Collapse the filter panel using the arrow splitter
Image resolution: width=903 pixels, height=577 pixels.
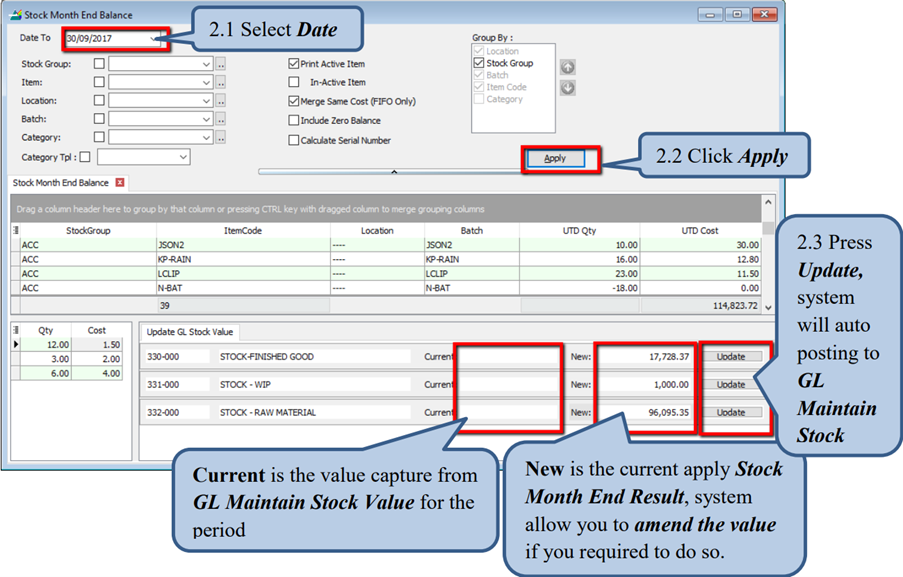393,172
